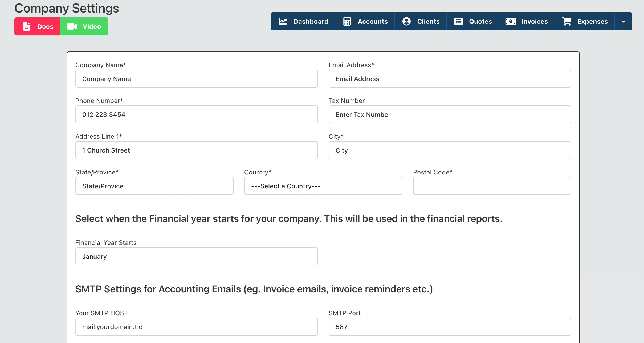Select the Financial Year Starts field
This screenshot has height=343, width=644.
pyautogui.click(x=197, y=257)
